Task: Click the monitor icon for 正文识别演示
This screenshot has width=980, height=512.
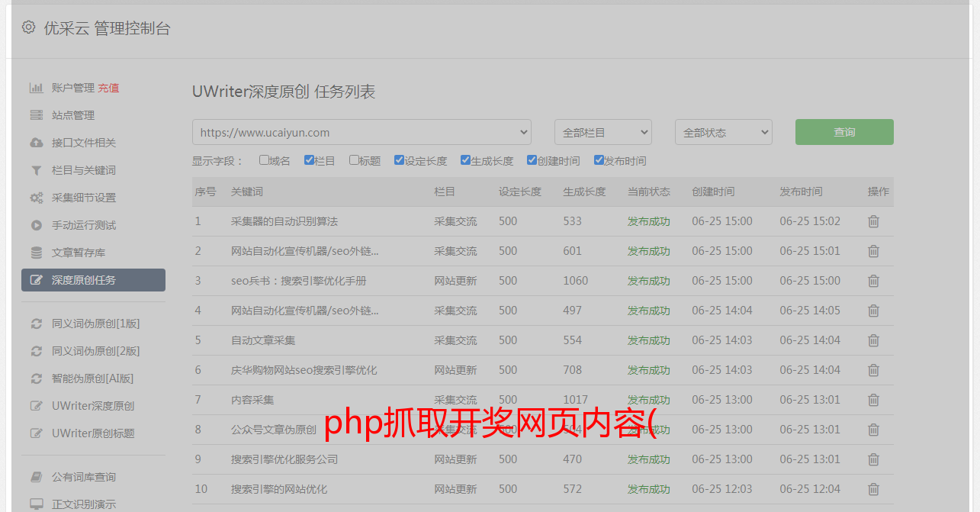Action: pyautogui.click(x=36, y=504)
